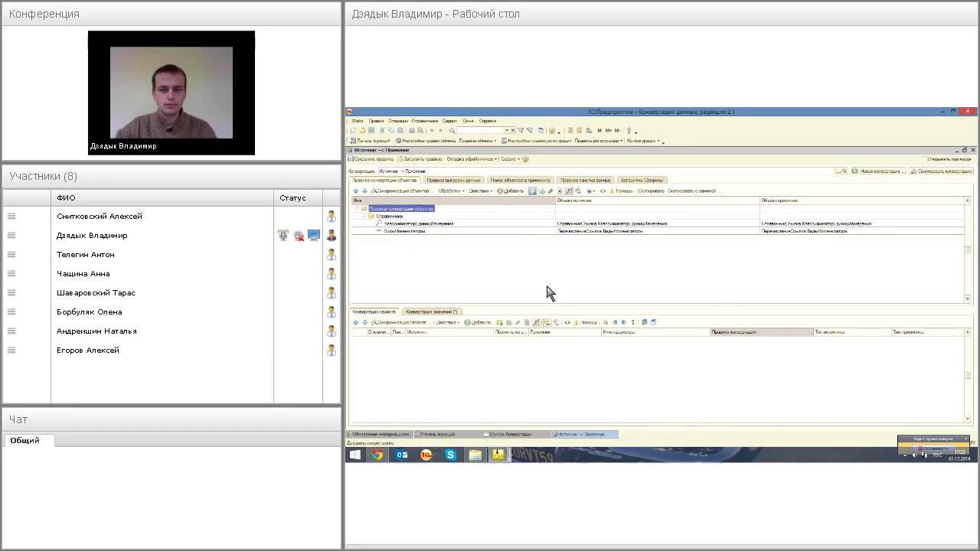Switch to Правила выгрузки данных tab
980x551 pixels.
453,181
